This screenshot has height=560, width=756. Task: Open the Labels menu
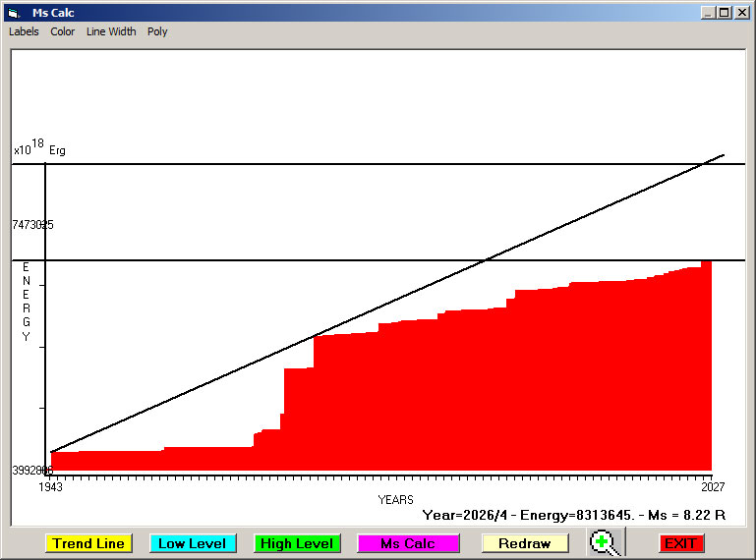tap(24, 31)
